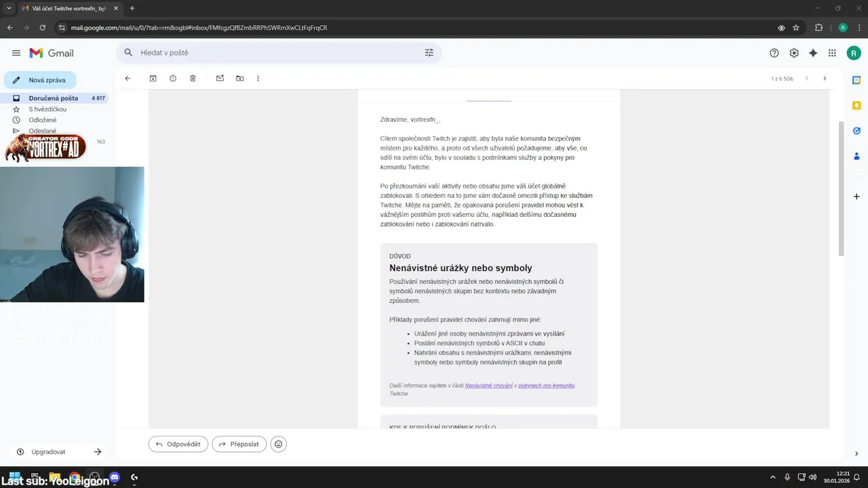Open the Google account avatar in Gmail

pos(854,53)
